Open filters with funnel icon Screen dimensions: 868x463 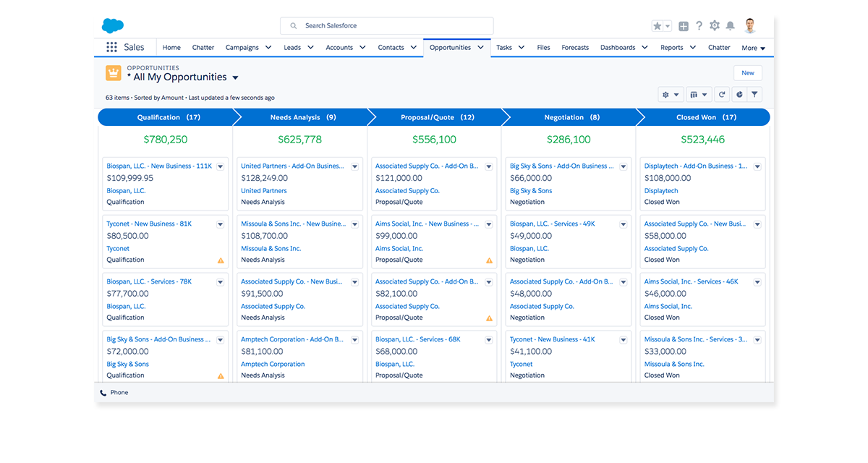tap(754, 95)
